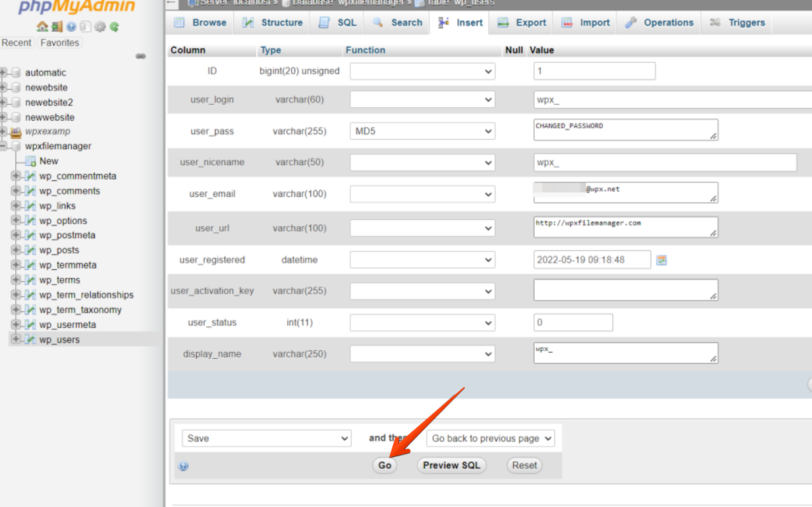The width and height of the screenshot is (812, 507).
Task: Click the user_login value input field
Action: 671,100
